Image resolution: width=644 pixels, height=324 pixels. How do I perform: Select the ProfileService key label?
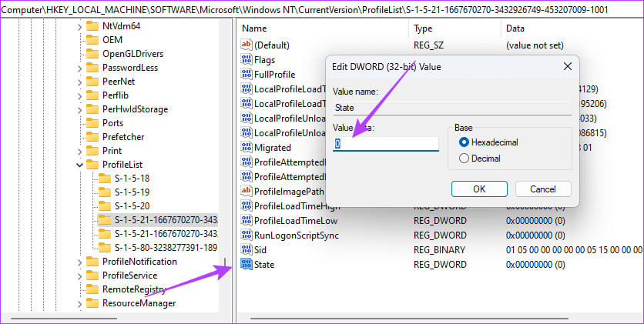[129, 276]
